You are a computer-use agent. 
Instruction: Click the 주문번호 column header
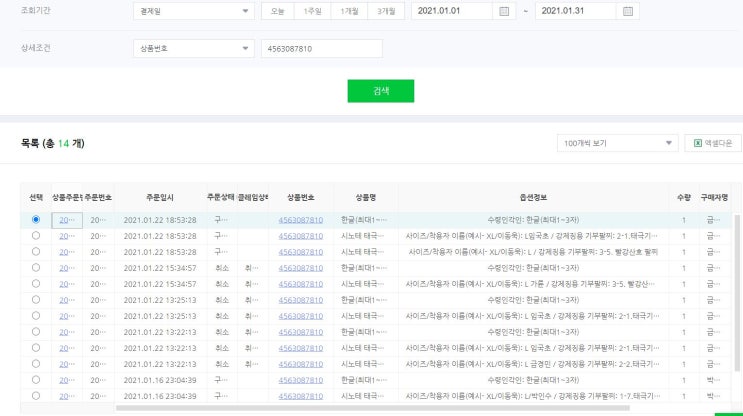point(98,198)
